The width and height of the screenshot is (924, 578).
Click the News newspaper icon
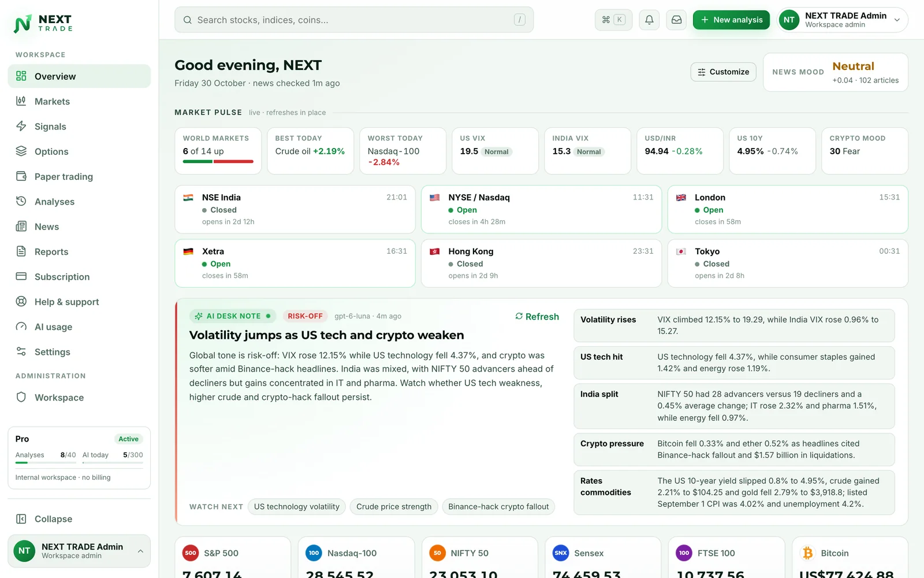[21, 226]
